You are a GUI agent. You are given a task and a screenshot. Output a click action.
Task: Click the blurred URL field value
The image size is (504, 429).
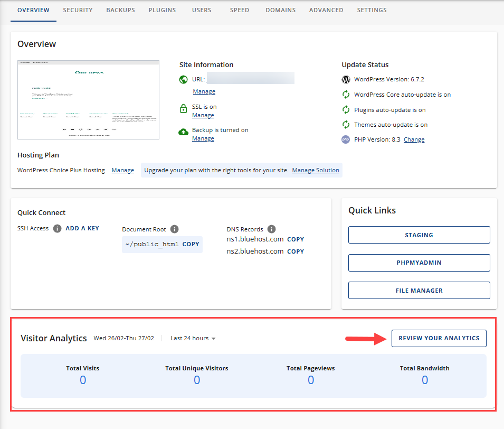tap(250, 78)
